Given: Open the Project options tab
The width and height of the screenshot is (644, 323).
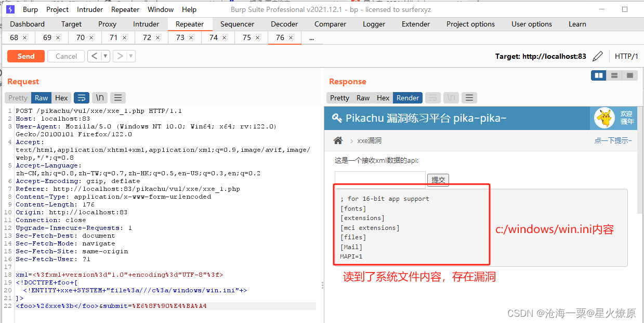Looking at the screenshot, I should (470, 24).
